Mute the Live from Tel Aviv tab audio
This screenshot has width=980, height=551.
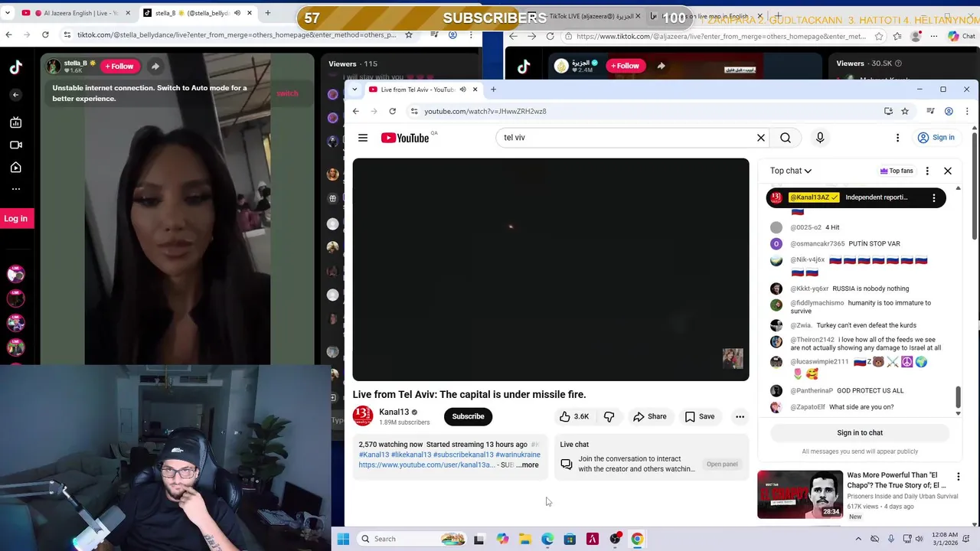[462, 90]
